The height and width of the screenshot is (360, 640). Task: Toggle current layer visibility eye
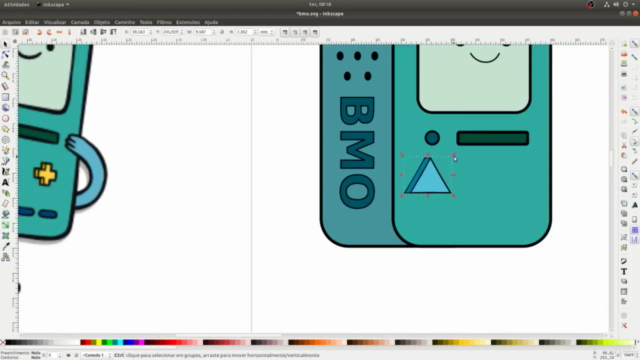coord(68,356)
